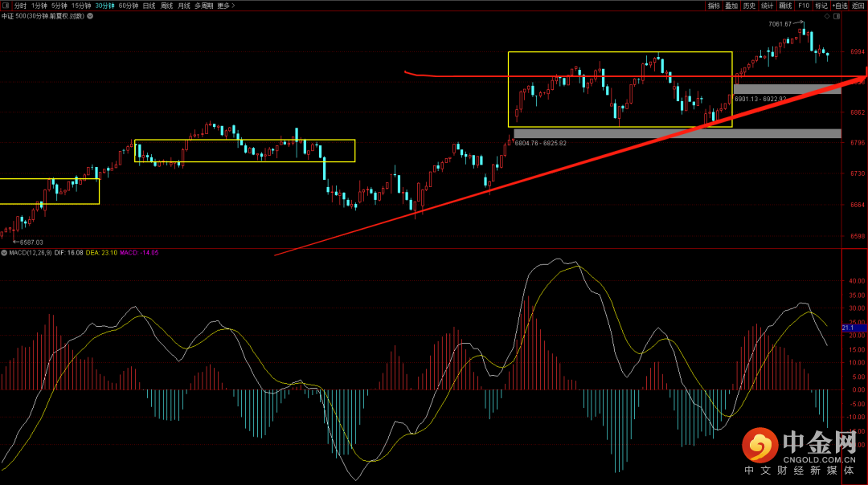The height and width of the screenshot is (485, 868).
Task: Switch to the 分时 intraday view
Action: pos(21,6)
